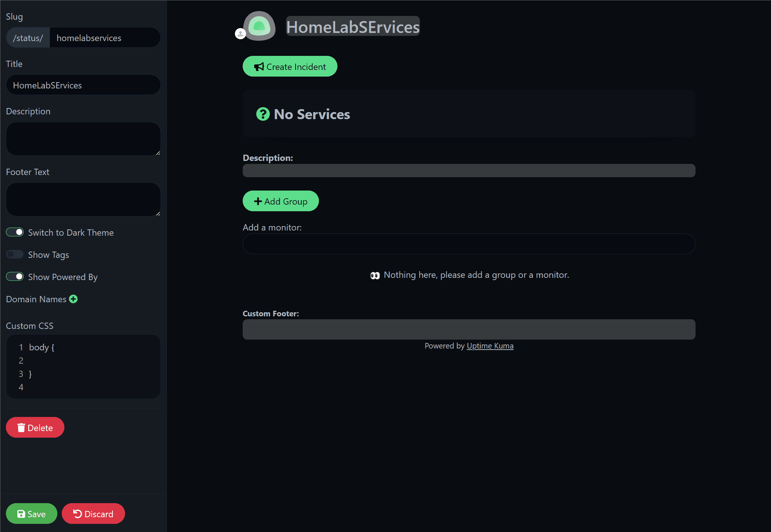Click the Footer Text textarea

83,199
